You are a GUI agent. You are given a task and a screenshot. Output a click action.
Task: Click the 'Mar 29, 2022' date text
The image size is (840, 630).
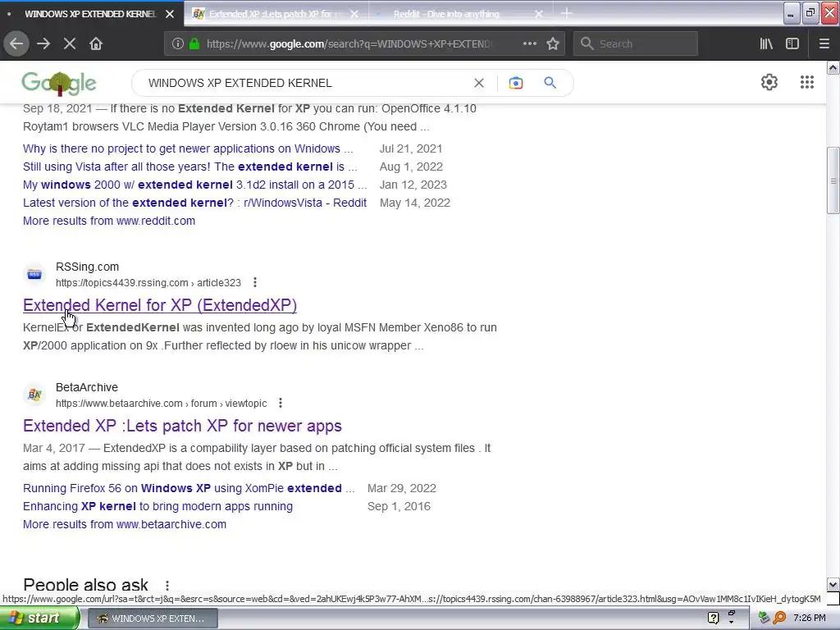click(x=402, y=488)
